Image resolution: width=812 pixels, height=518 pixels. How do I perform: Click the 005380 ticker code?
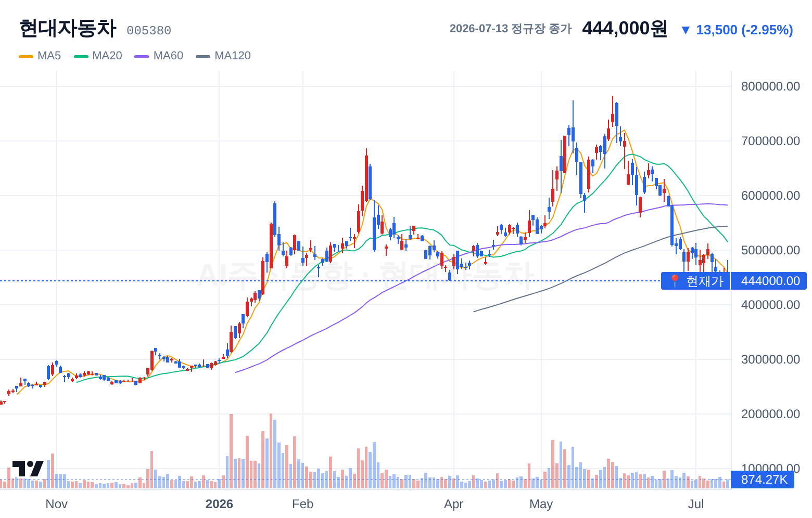(149, 31)
